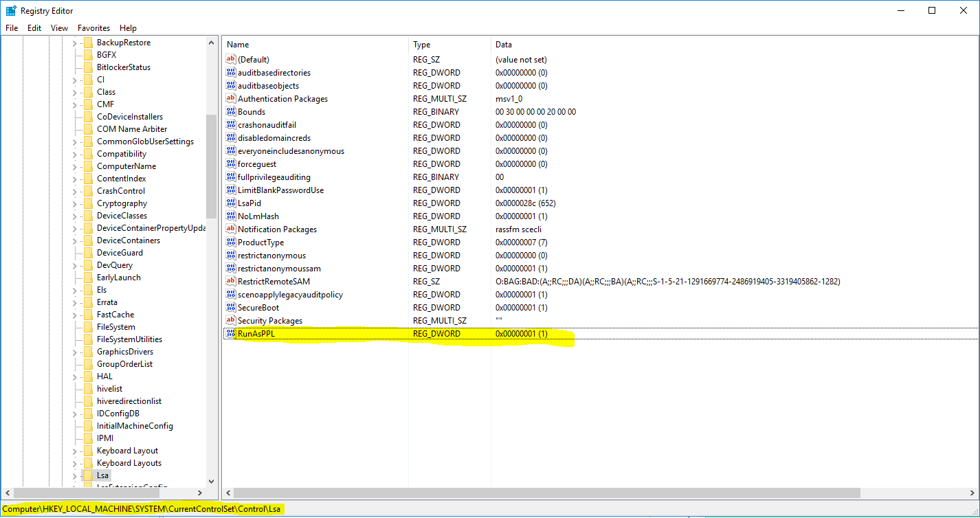Click the HAL folder icon

(x=87, y=376)
